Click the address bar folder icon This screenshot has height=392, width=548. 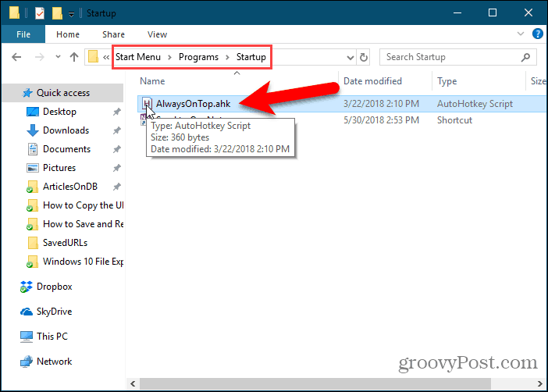(x=93, y=57)
